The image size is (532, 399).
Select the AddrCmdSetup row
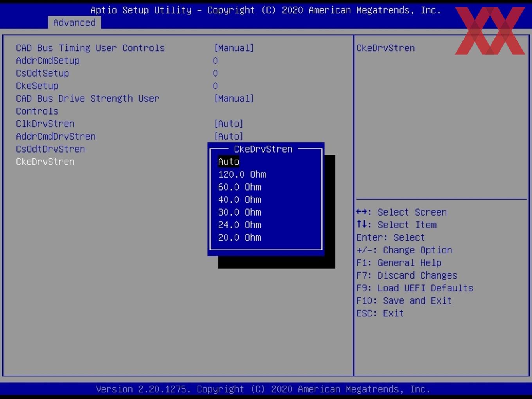pos(48,61)
